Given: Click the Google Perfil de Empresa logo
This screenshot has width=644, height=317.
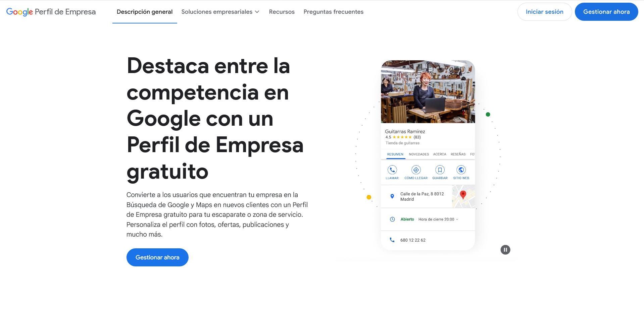Looking at the screenshot, I should (x=51, y=12).
